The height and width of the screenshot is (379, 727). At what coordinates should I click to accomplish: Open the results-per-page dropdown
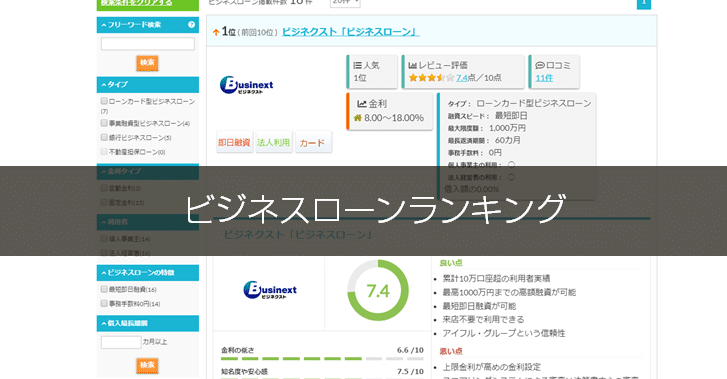click(345, 3)
